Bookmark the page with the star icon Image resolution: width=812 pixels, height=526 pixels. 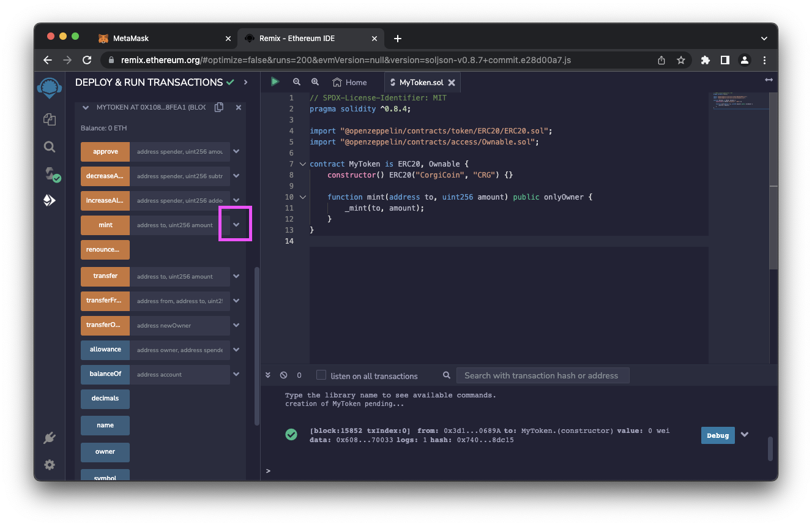pyautogui.click(x=680, y=60)
